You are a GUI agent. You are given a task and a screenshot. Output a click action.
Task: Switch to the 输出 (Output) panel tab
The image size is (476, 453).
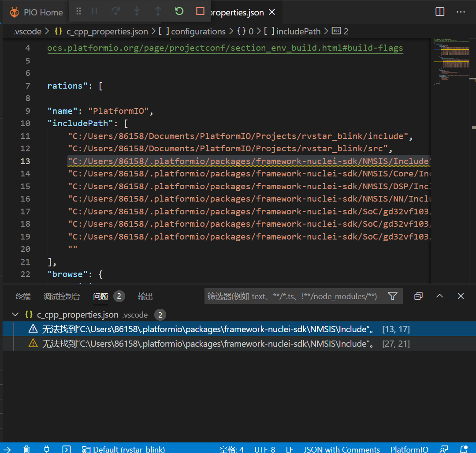[x=145, y=296]
